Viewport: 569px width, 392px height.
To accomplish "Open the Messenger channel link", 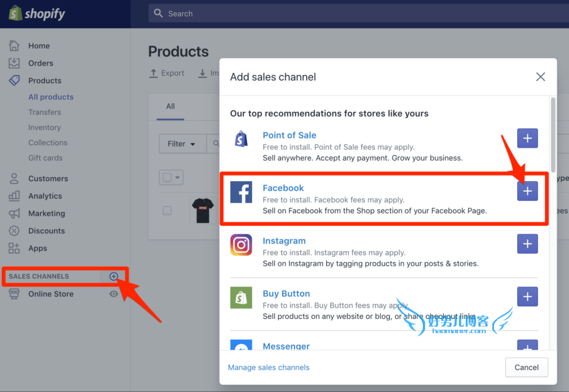I will click(x=286, y=345).
